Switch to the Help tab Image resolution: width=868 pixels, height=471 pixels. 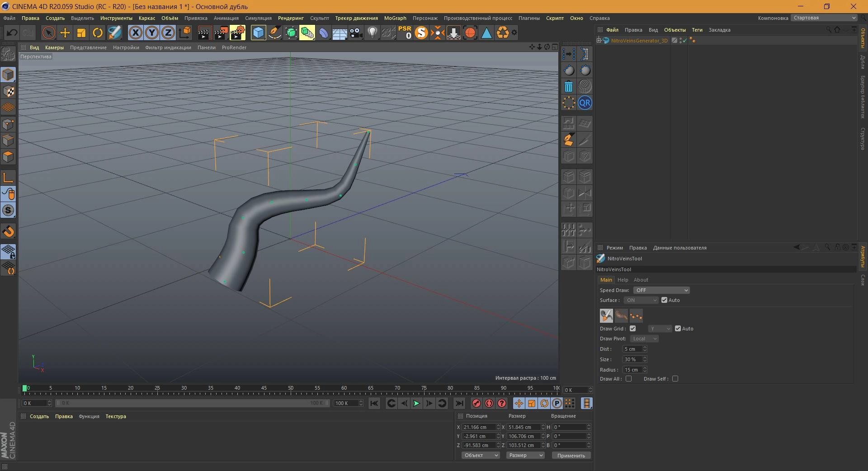[x=623, y=280]
